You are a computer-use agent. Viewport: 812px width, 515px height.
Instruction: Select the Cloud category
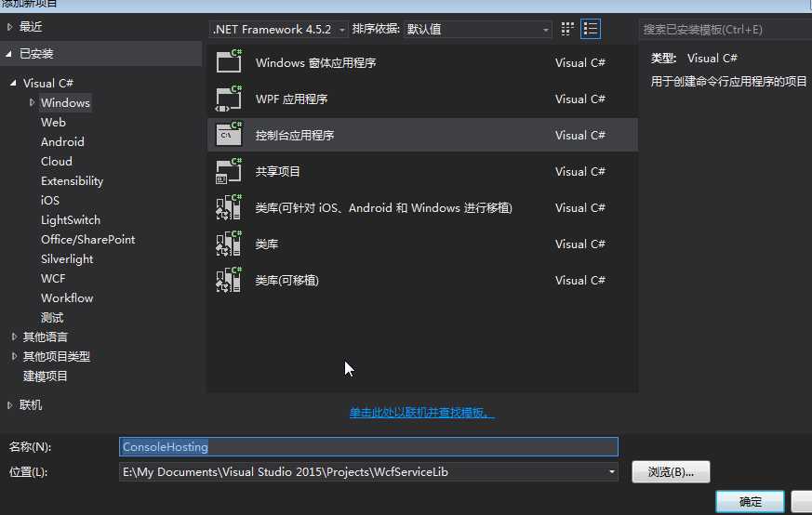57,162
